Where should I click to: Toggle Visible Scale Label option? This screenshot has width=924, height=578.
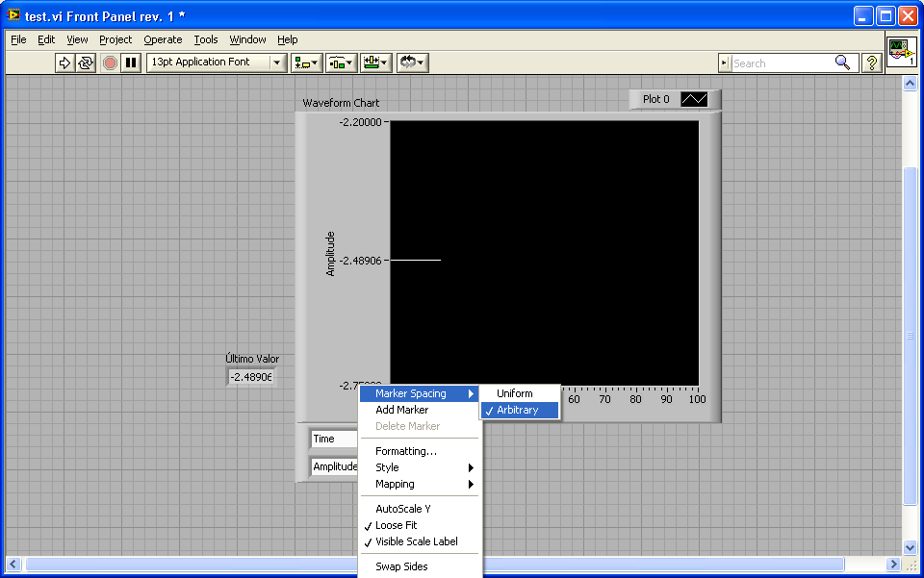416,541
